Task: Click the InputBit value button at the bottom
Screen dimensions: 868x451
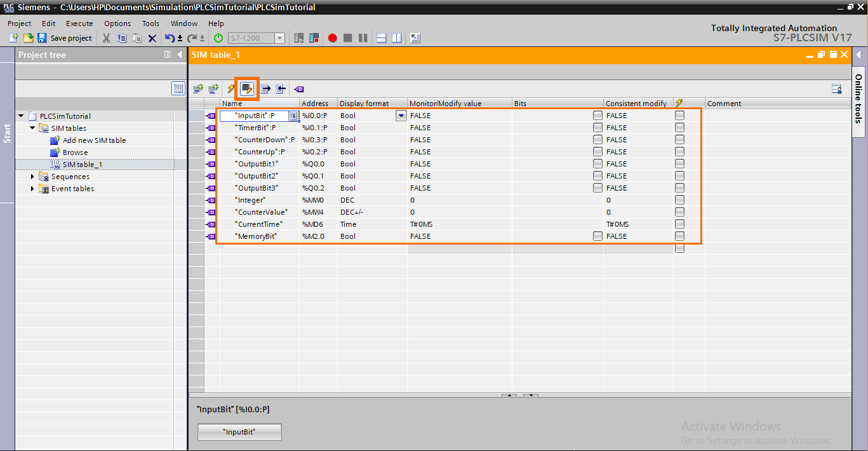Action: [x=239, y=431]
